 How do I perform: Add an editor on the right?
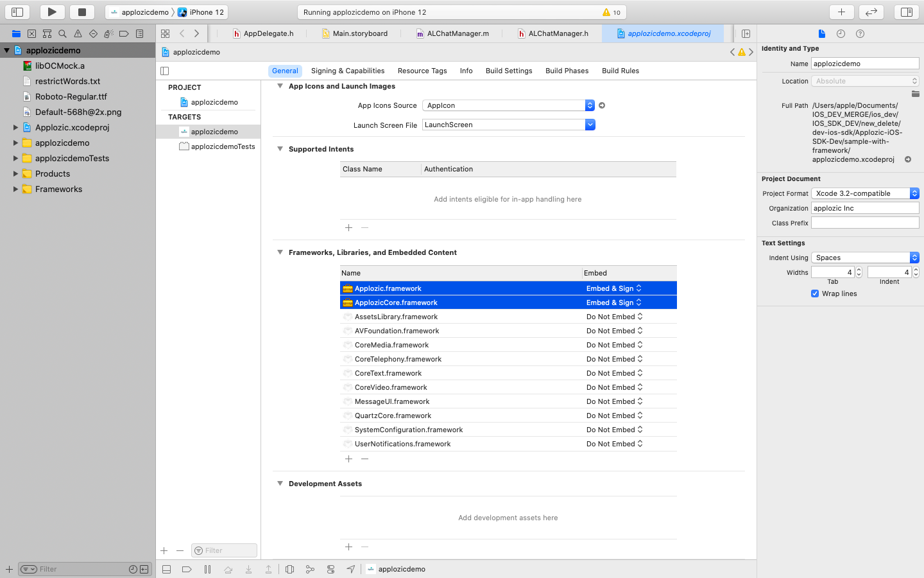(x=746, y=33)
